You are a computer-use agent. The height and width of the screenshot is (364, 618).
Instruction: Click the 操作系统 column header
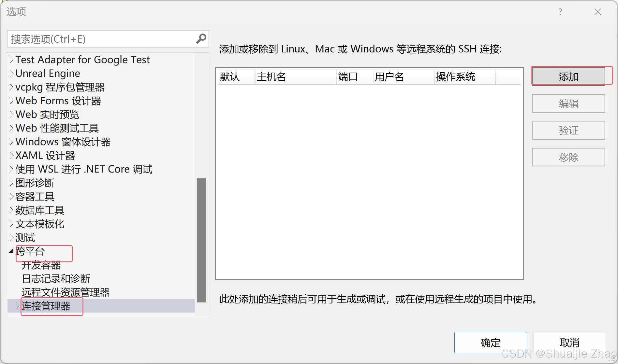[x=465, y=77]
